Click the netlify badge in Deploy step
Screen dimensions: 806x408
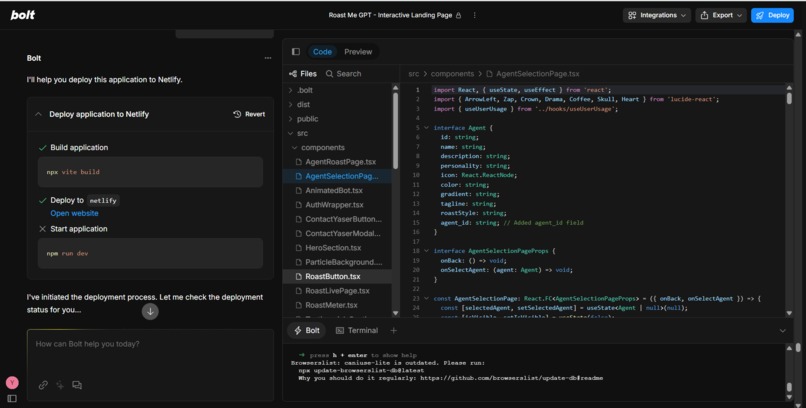coord(103,200)
